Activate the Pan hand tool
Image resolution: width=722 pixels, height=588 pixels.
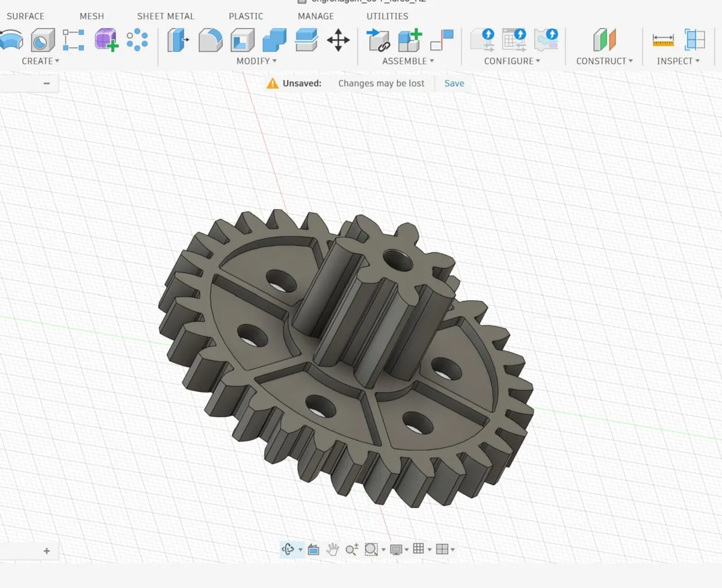[333, 549]
